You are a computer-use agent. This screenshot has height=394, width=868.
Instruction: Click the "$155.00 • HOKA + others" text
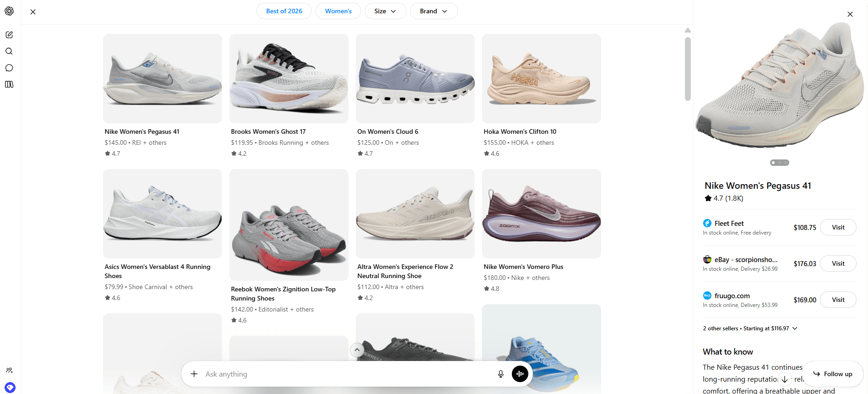tap(519, 142)
